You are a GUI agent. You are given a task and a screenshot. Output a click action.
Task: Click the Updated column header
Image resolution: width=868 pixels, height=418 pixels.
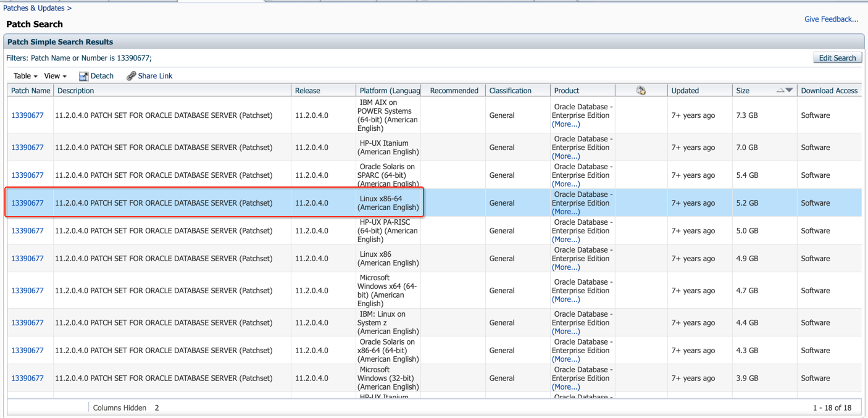700,91
